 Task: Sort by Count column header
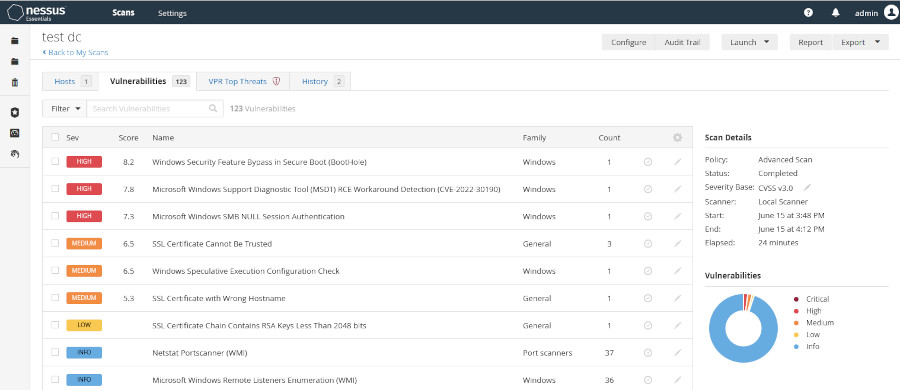click(x=609, y=138)
